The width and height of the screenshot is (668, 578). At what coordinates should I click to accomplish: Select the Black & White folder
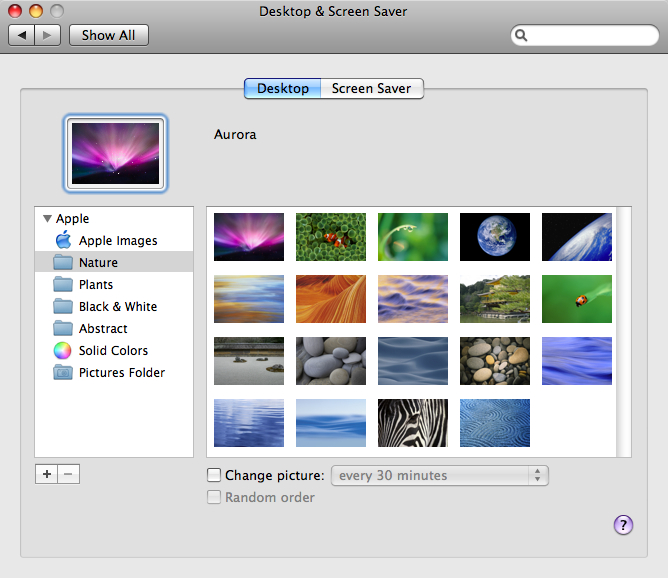tap(114, 307)
